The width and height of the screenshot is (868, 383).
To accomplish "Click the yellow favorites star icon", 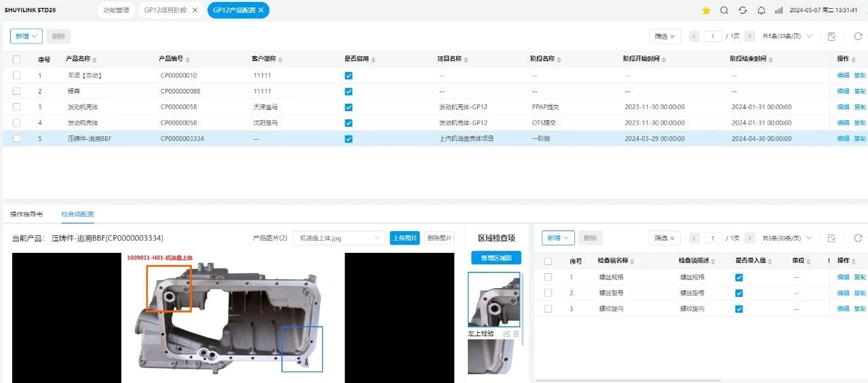I will pos(706,10).
